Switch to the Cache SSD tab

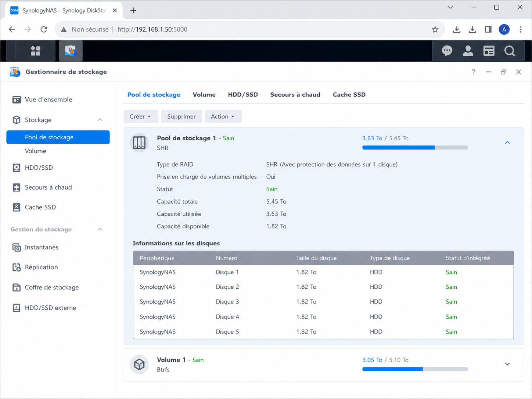pos(349,95)
